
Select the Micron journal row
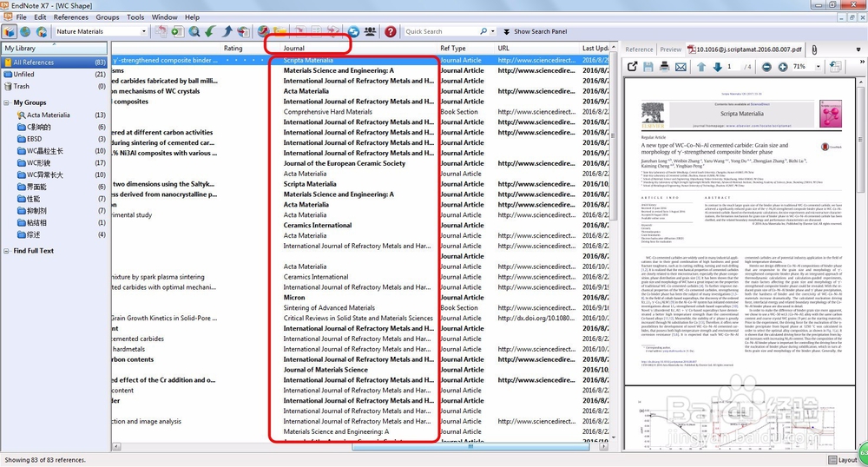click(360, 297)
